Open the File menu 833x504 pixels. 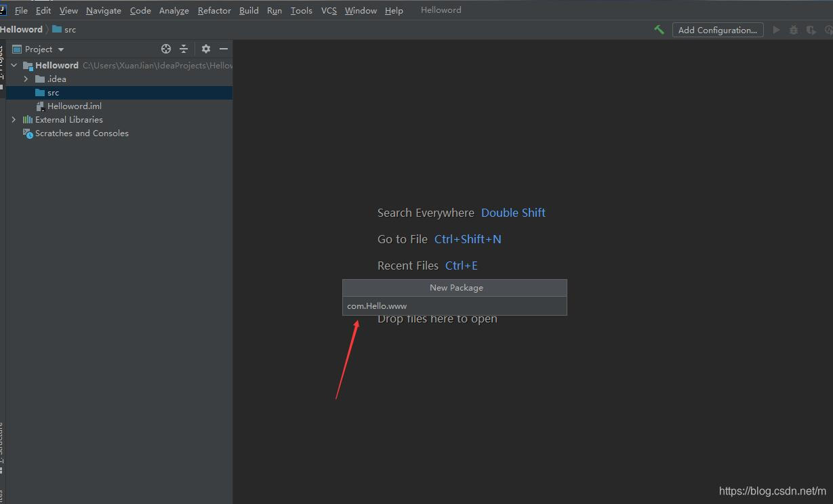point(21,10)
